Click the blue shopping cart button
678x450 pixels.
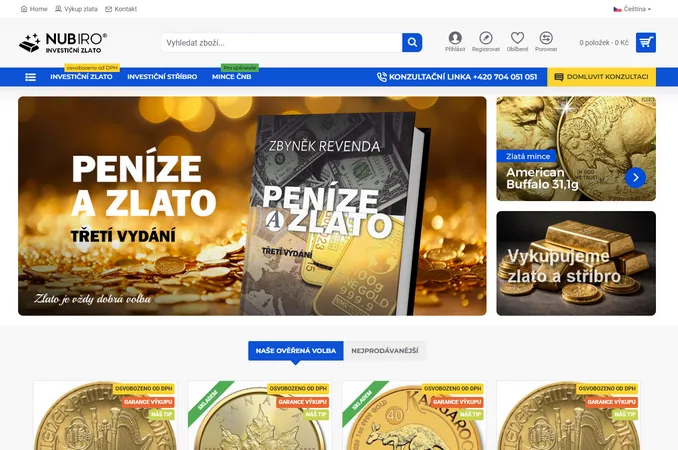coord(646,42)
